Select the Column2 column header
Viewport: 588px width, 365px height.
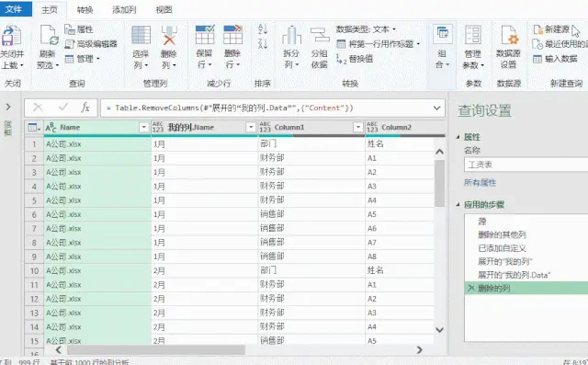click(405, 128)
